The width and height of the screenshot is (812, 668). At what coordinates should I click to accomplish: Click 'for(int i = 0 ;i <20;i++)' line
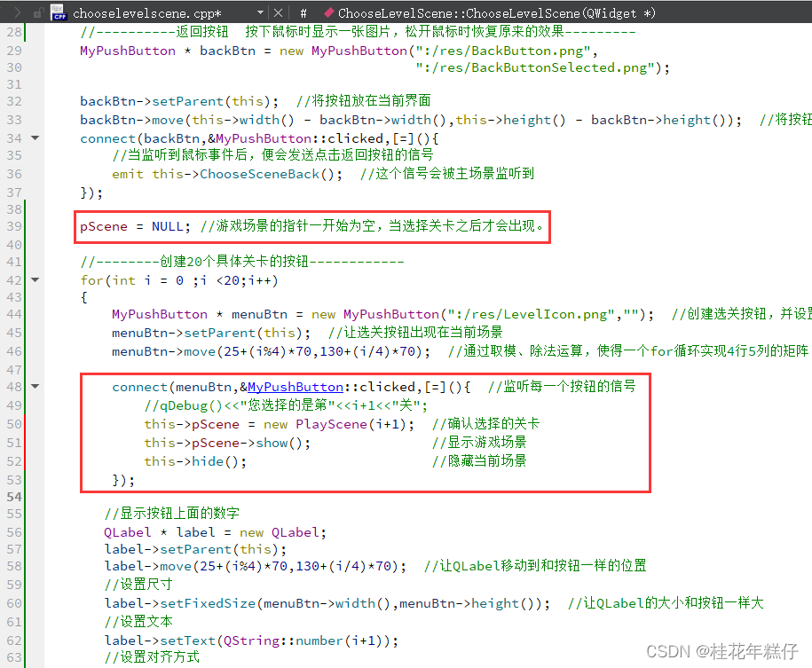click(x=179, y=280)
